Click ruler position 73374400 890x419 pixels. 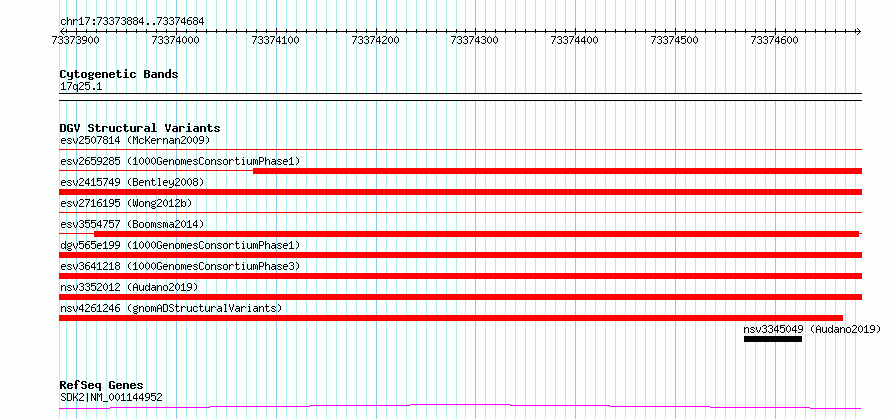575,40
